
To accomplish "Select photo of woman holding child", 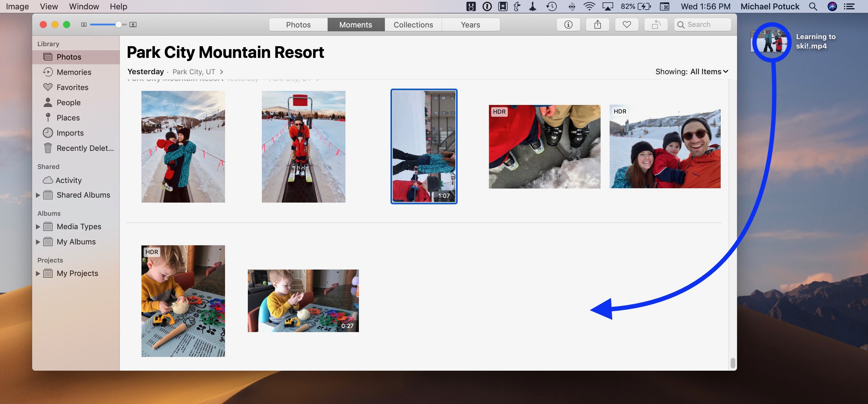I will pyautogui.click(x=183, y=146).
